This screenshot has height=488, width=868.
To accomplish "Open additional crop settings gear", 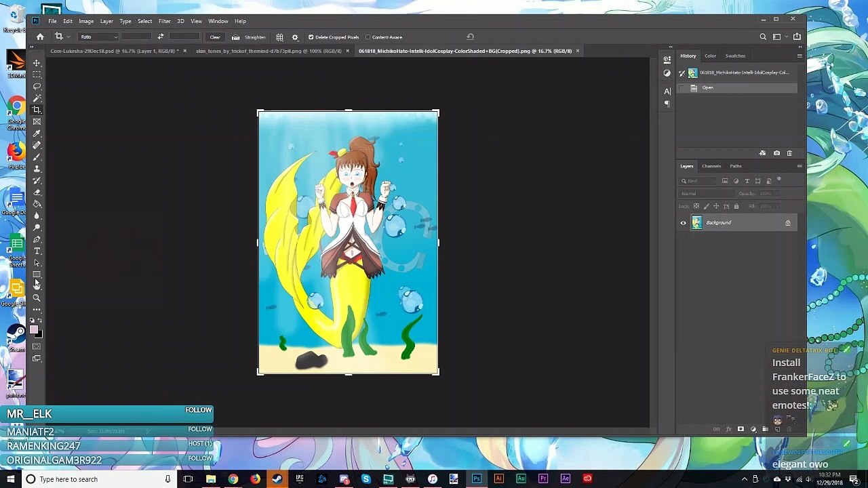I will [295, 37].
